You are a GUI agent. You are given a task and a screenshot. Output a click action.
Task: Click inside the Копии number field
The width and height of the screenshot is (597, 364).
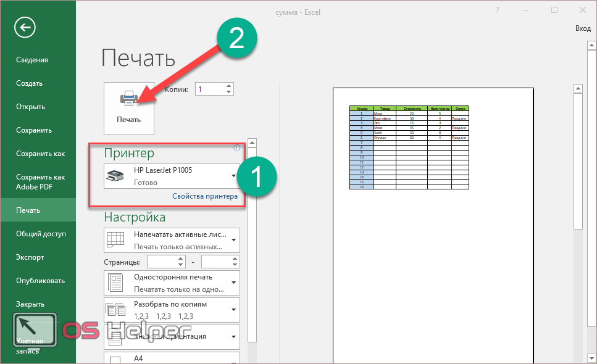211,89
